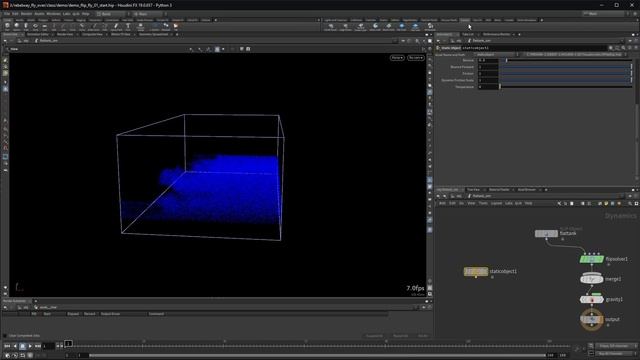Select the staticobject1 node
Screen dimensions: 640x360
[x=476, y=271]
